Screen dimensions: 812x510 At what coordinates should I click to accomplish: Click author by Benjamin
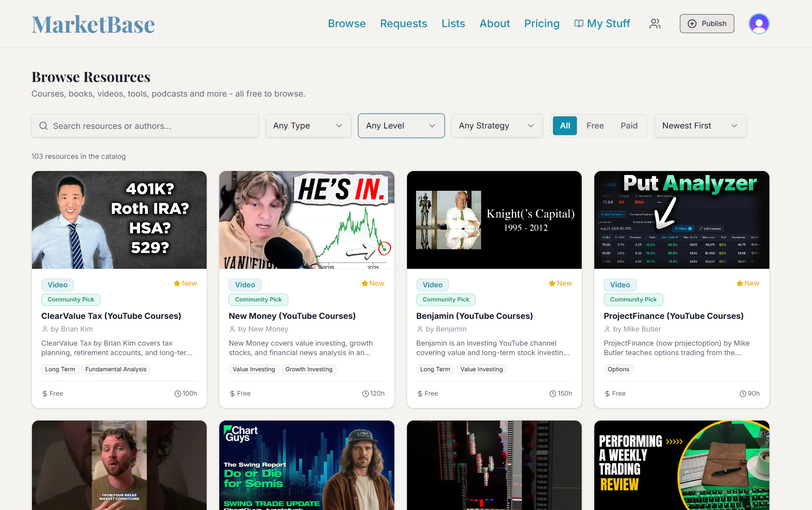click(x=446, y=329)
